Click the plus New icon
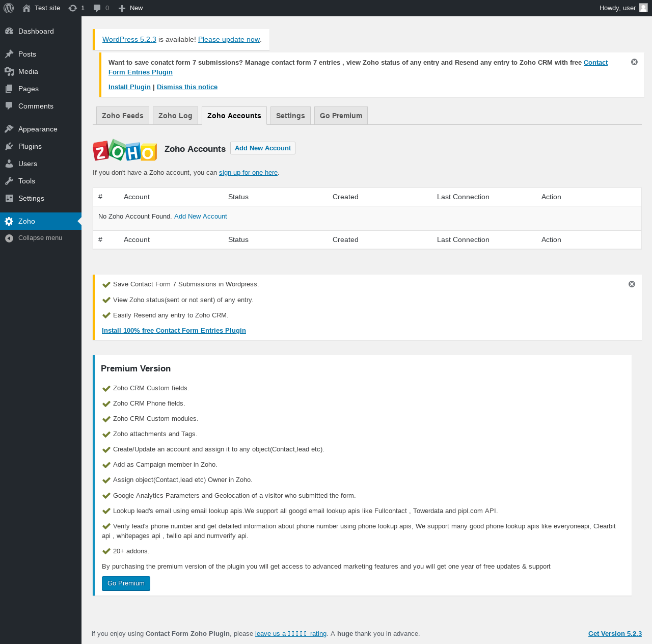Image resolution: width=652 pixels, height=644 pixels. [122, 8]
